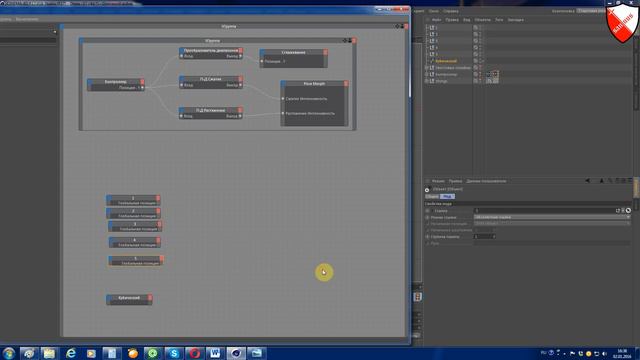The height and width of the screenshot is (360, 640).
Task: Toggle the animation dot next to Режим ссылки
Action: pos(428,217)
